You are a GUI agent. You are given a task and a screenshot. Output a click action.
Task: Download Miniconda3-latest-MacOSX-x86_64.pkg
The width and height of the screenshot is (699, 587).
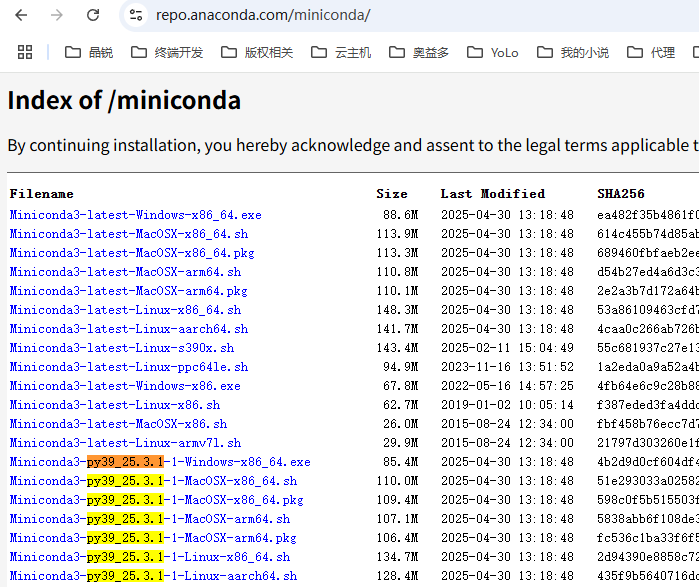click(x=132, y=253)
